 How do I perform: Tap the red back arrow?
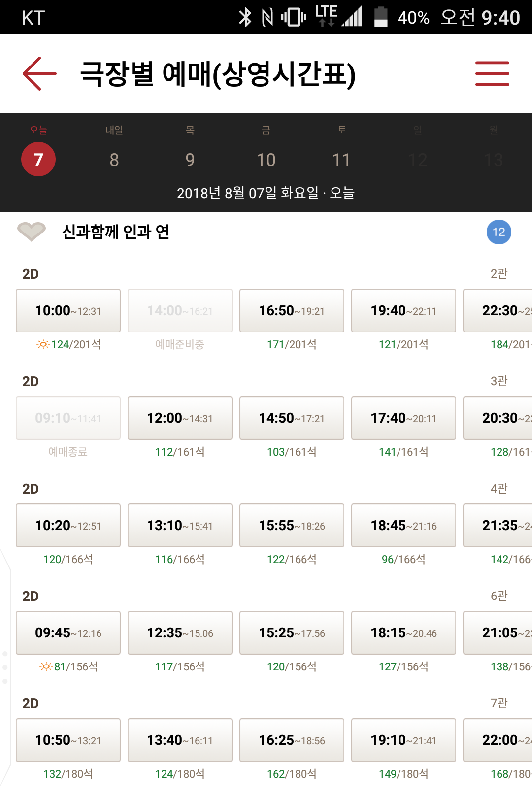(x=39, y=73)
